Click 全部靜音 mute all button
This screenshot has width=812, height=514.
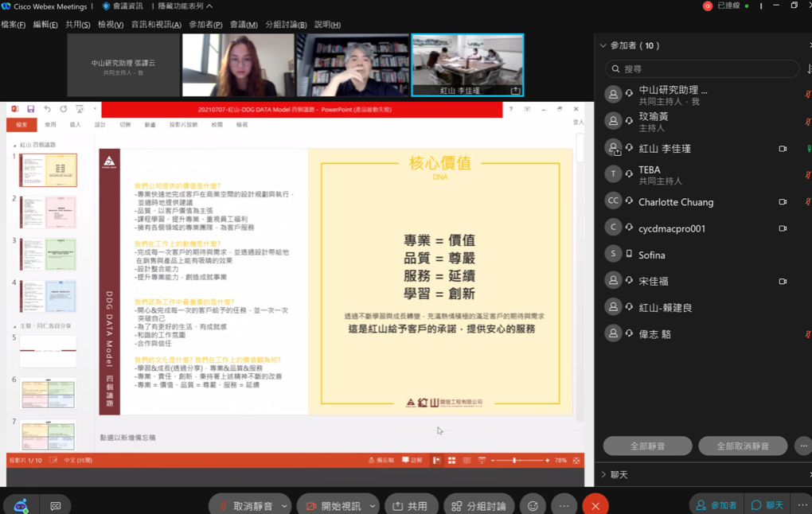click(x=647, y=446)
